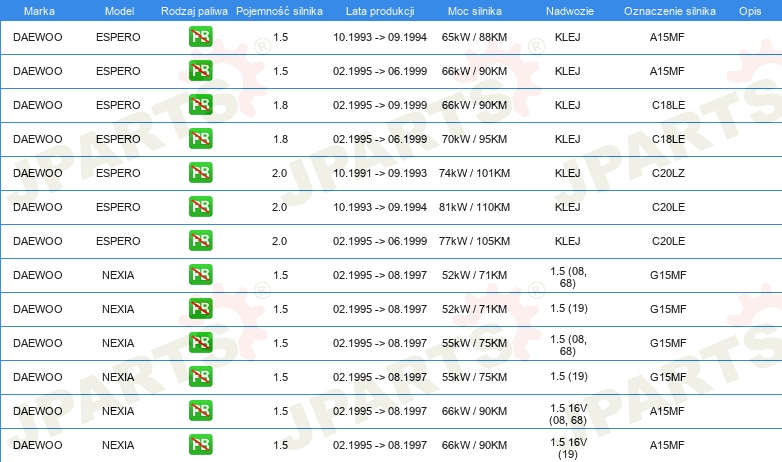Screen dimensions: 782x462
Task: Select the 81kW / 110KM power cell
Action: (474, 207)
